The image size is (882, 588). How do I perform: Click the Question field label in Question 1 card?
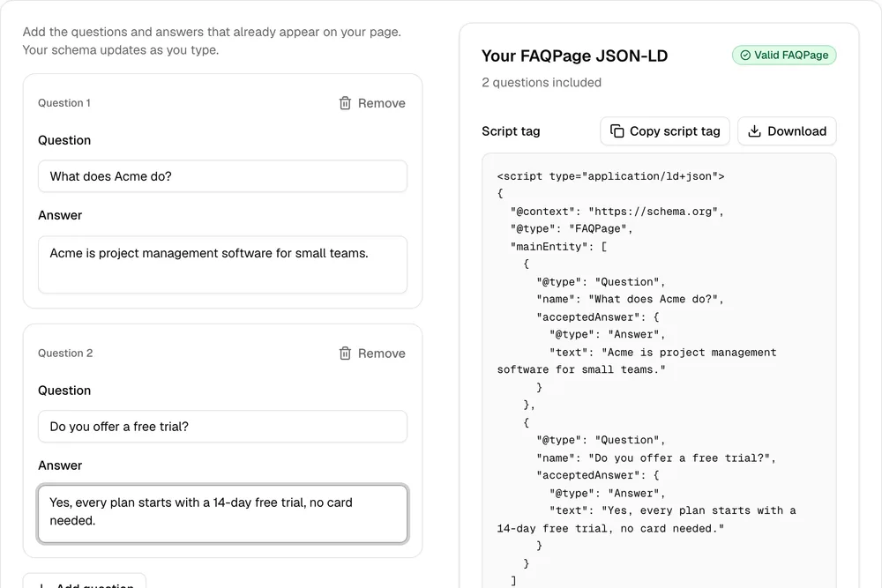pos(64,140)
